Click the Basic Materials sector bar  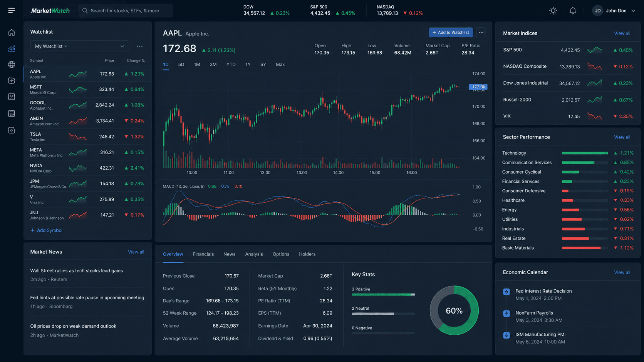tap(585, 248)
